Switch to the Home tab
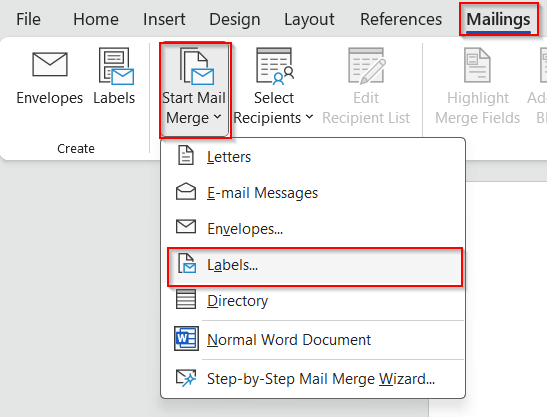 [x=96, y=19]
